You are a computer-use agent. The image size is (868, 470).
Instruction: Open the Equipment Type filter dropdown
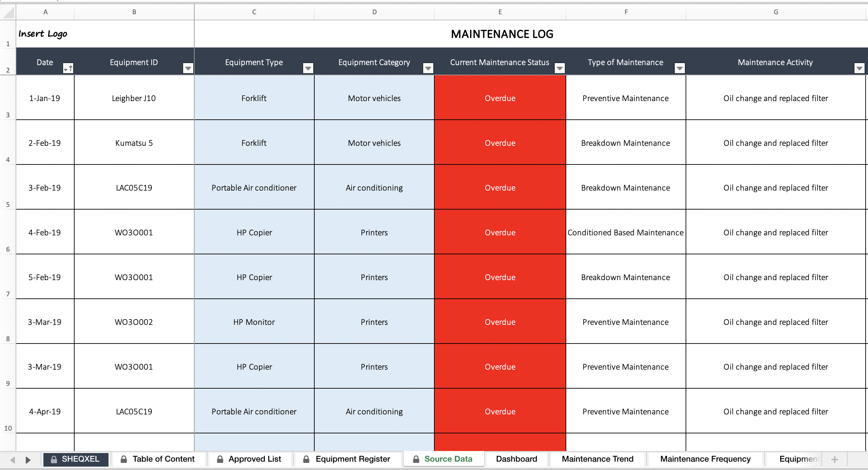[308, 68]
